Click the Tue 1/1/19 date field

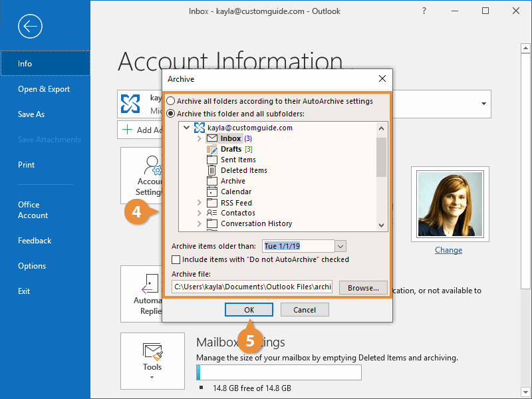click(299, 246)
